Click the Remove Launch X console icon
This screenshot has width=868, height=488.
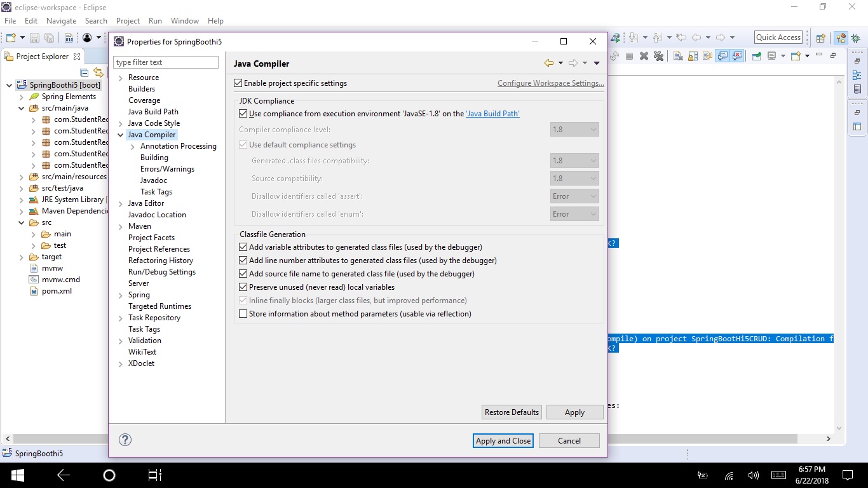644,56
